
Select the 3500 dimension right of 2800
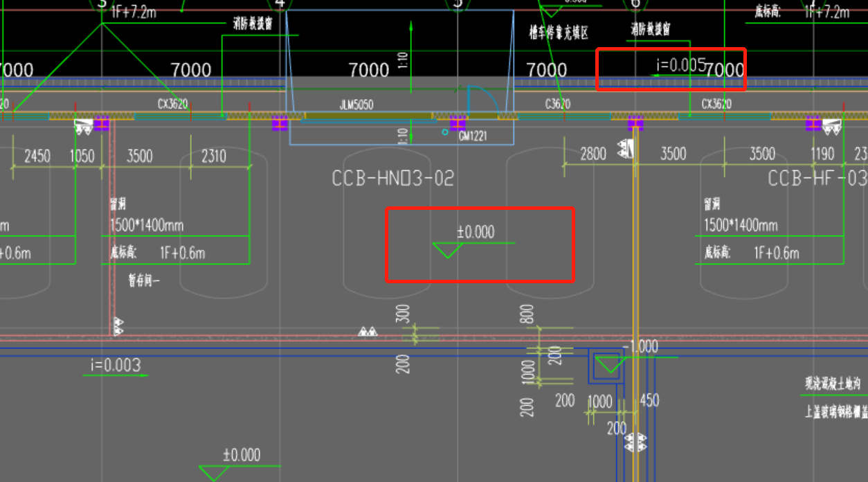click(673, 154)
